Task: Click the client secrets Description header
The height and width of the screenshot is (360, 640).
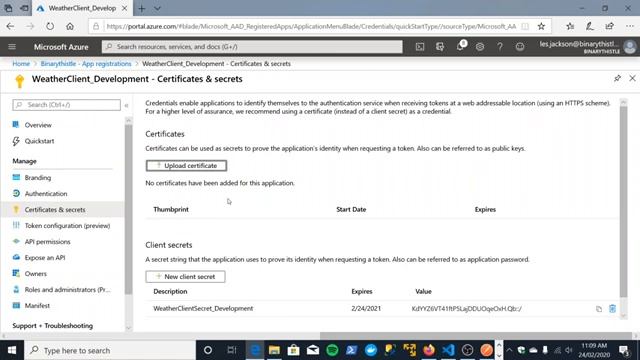Action: 170,291
